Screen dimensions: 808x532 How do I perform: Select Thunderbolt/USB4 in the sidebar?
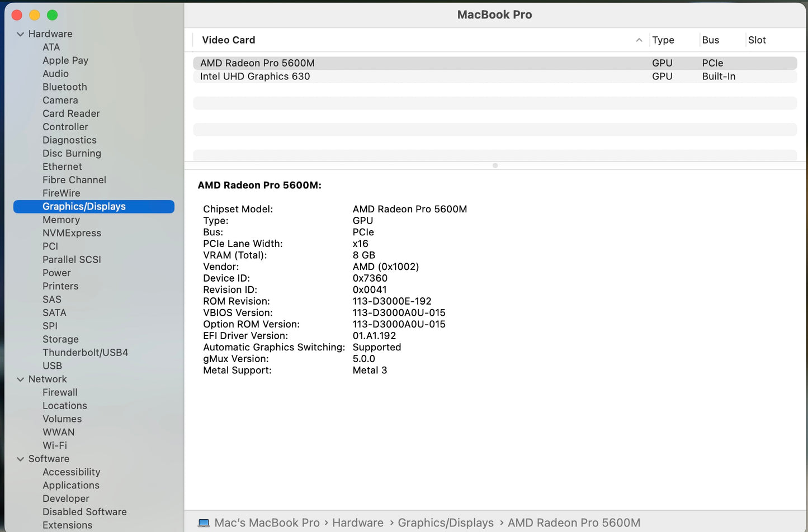pos(85,353)
